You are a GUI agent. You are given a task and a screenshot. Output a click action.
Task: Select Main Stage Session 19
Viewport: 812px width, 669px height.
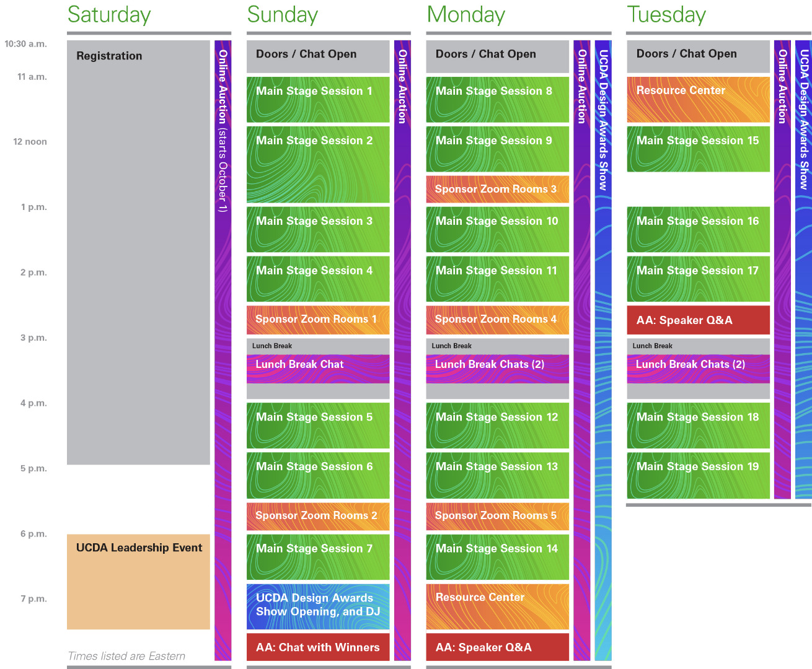698,475
